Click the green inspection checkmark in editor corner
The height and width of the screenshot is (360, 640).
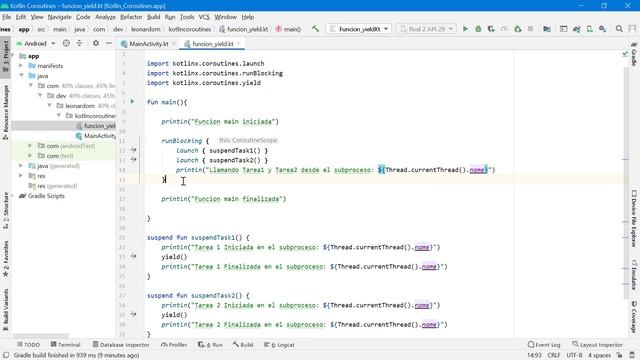click(625, 54)
